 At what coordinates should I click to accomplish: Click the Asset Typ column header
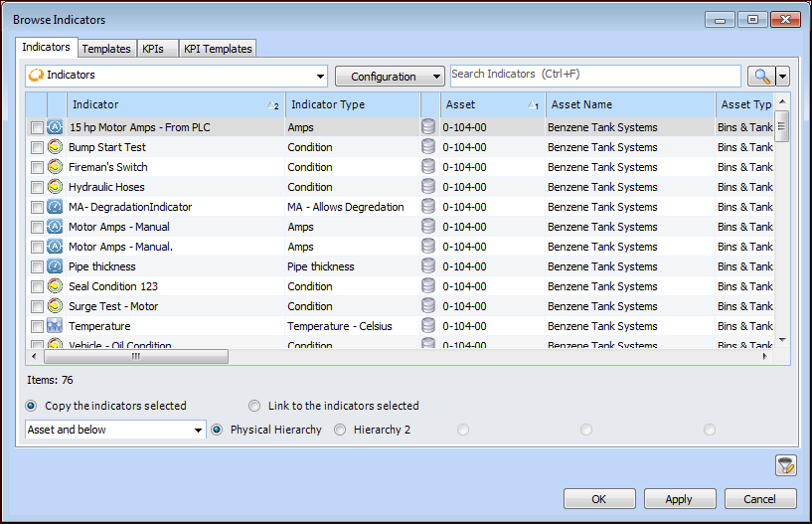tap(745, 104)
